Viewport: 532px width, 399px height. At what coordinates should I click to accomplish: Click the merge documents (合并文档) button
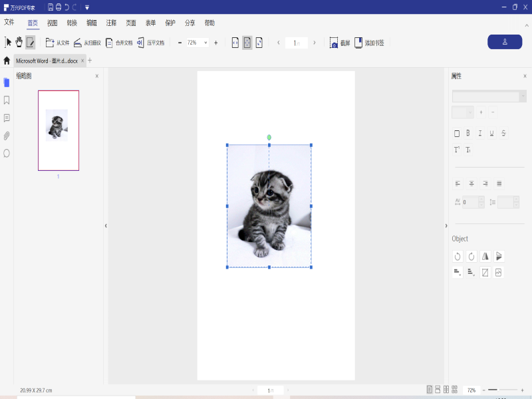(119, 43)
